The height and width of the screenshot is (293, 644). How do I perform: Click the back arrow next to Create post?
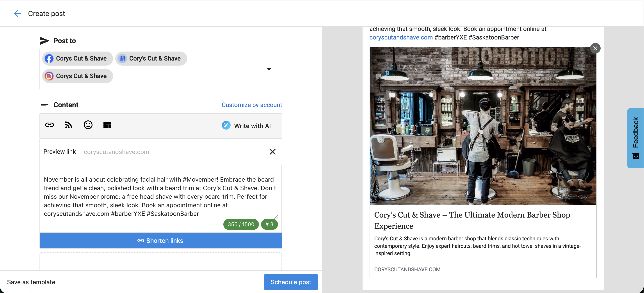click(x=17, y=14)
